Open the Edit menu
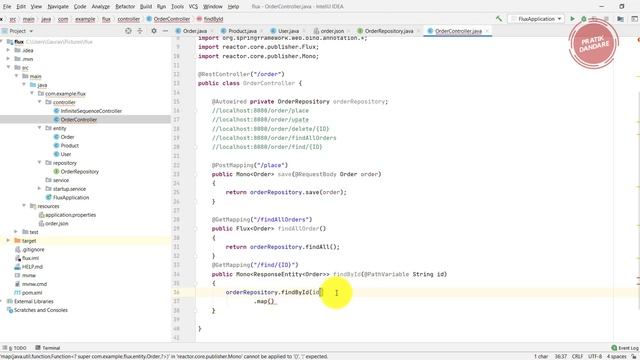 click(x=21, y=7)
